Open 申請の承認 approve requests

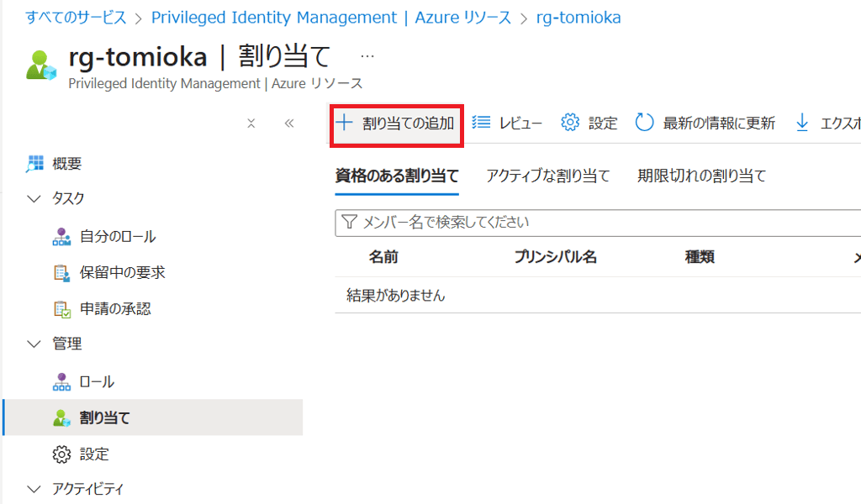(115, 309)
